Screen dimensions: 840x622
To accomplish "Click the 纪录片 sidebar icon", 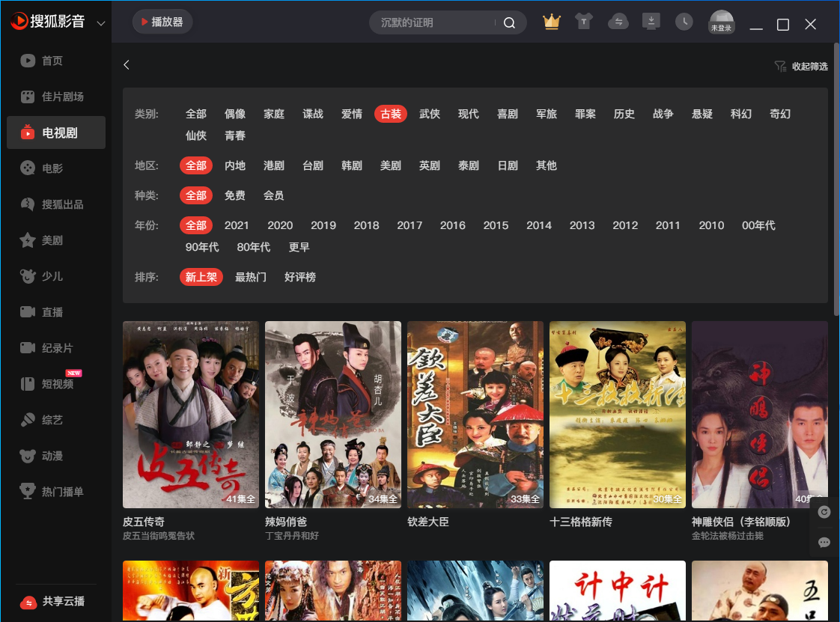I will click(x=27, y=348).
